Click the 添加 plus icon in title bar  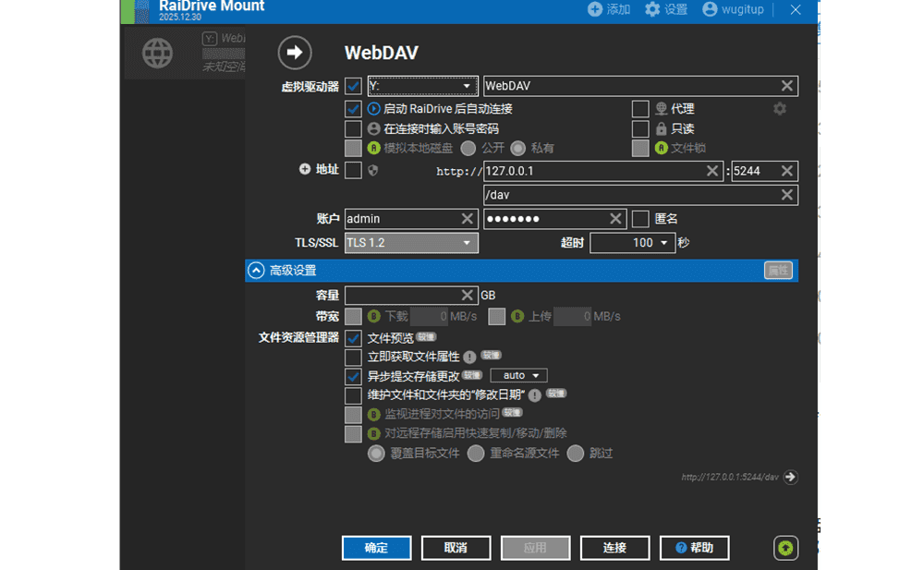tap(595, 9)
